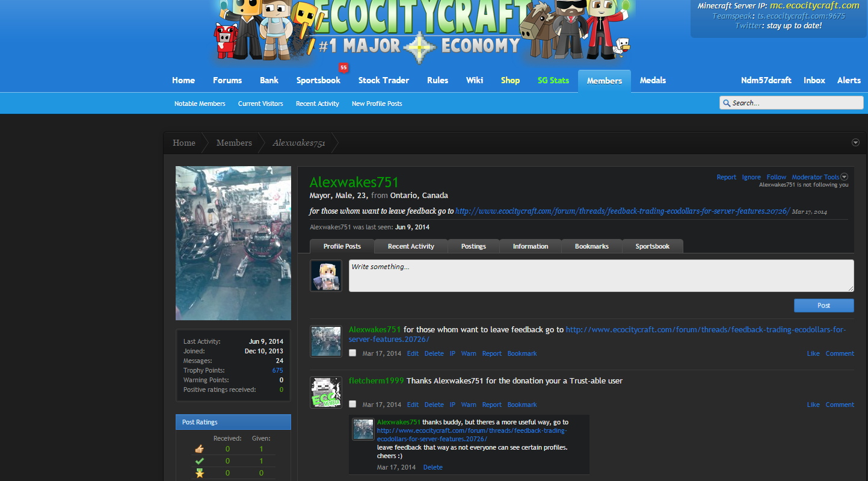The height and width of the screenshot is (481, 868).
Task: Click the red 55 badge above Sportsbook
Action: point(343,67)
